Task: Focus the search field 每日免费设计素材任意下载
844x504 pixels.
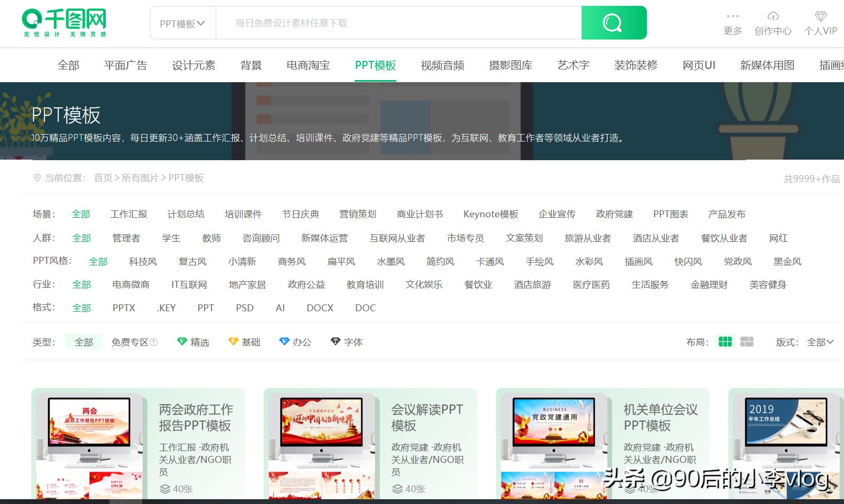Action: [398, 23]
